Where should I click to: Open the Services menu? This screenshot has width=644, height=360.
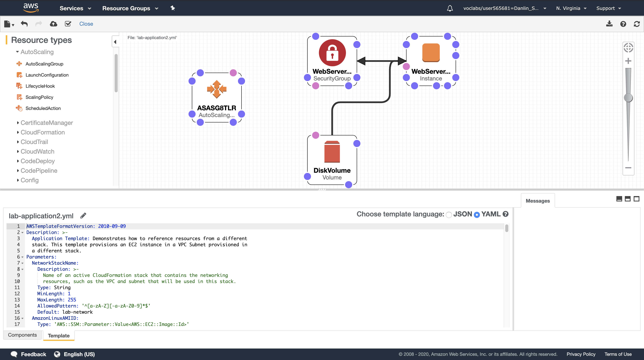pos(75,8)
